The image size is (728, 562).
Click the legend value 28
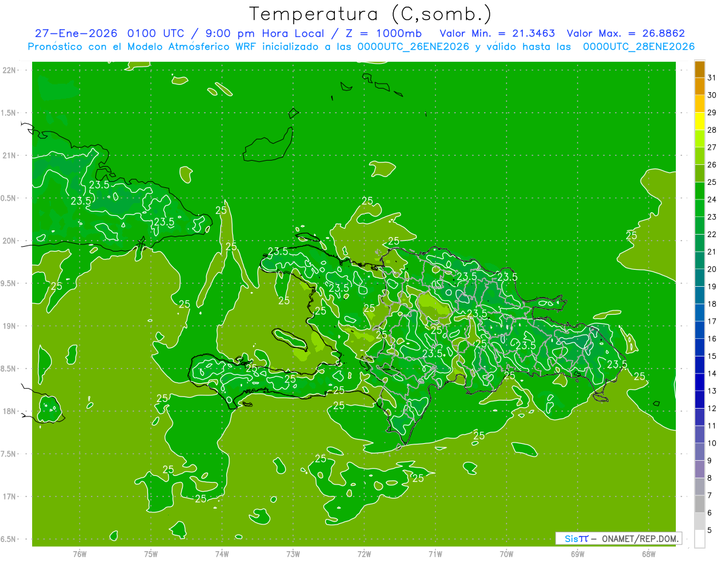coord(712,130)
